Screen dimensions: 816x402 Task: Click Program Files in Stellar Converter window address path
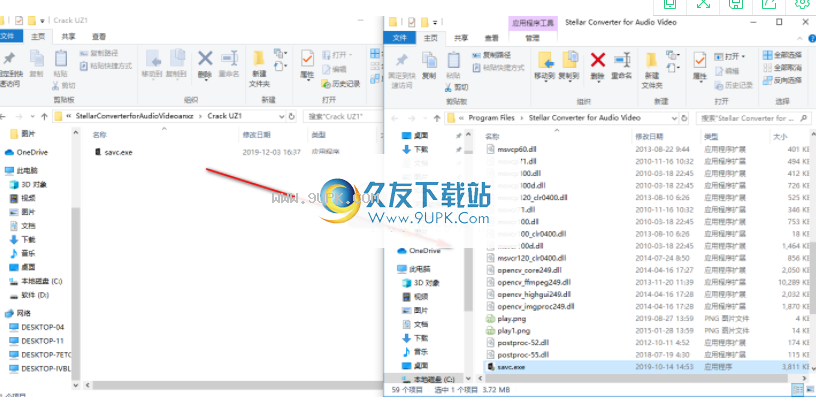click(x=491, y=118)
